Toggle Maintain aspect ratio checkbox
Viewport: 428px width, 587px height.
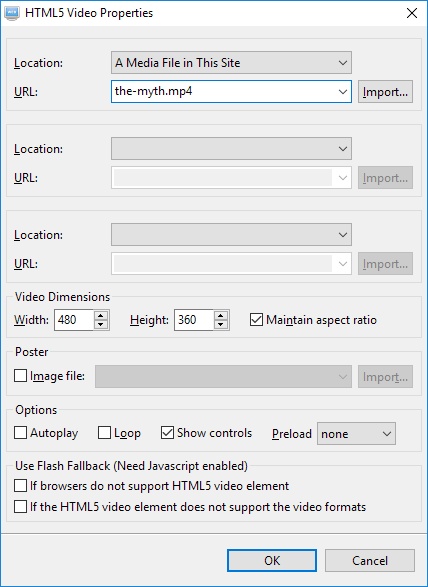[x=256, y=320]
